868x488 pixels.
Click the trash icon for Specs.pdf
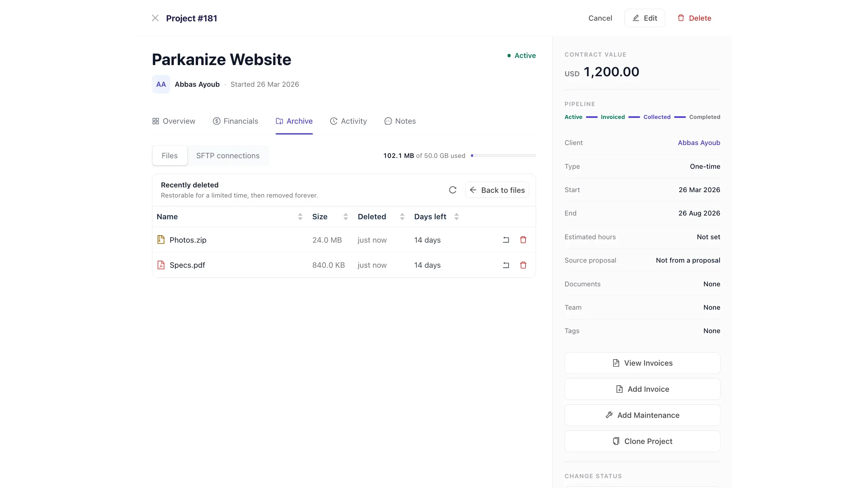coord(523,265)
